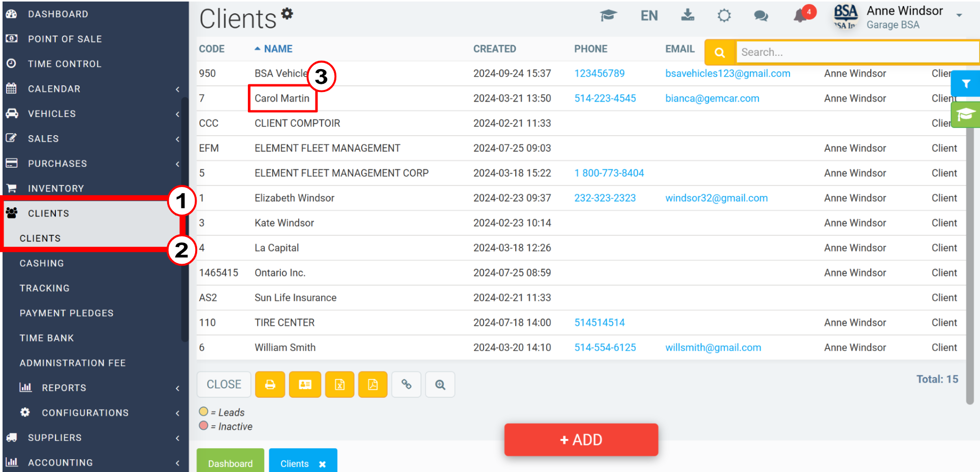Click the magnifier zoom button below table
The image size is (980, 472).
tap(440, 385)
